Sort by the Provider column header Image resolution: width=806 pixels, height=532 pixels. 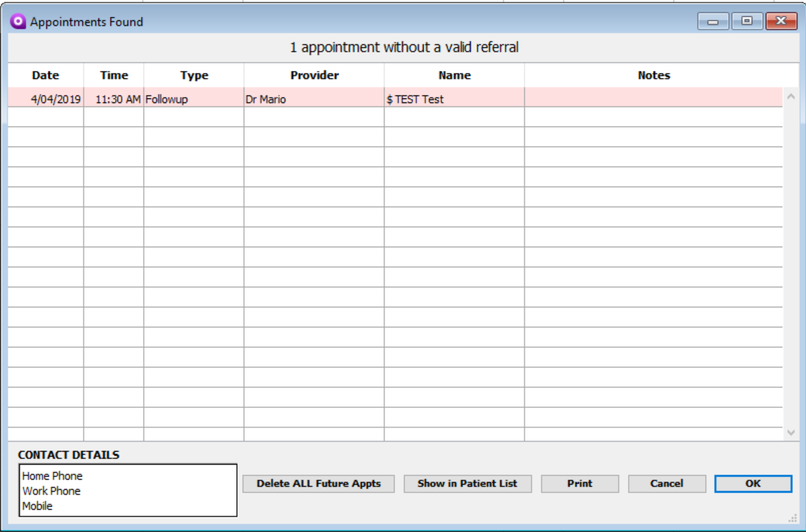(314, 75)
